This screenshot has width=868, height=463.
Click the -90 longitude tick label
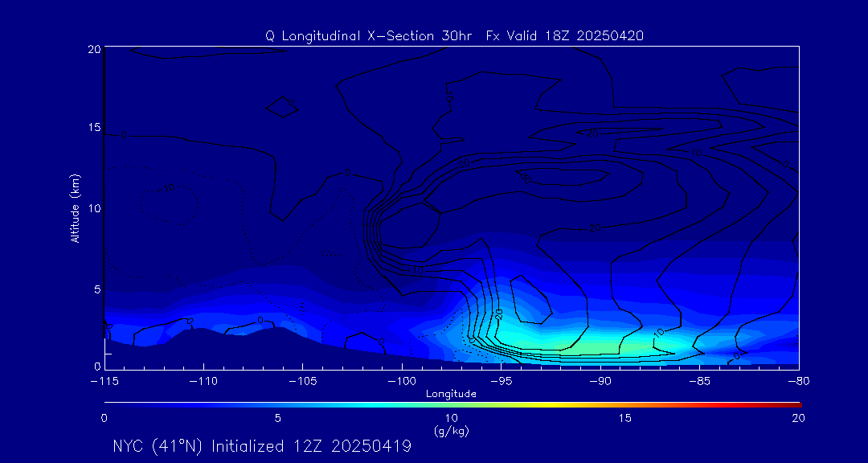coord(600,382)
